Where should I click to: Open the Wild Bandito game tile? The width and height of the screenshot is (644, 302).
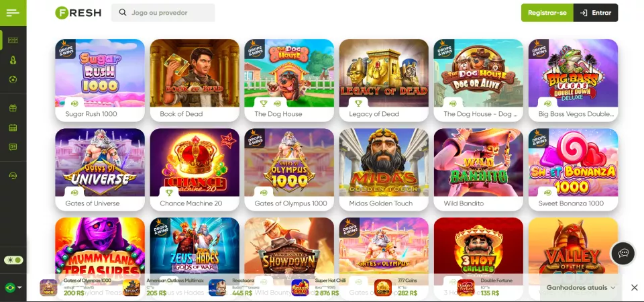478,169
